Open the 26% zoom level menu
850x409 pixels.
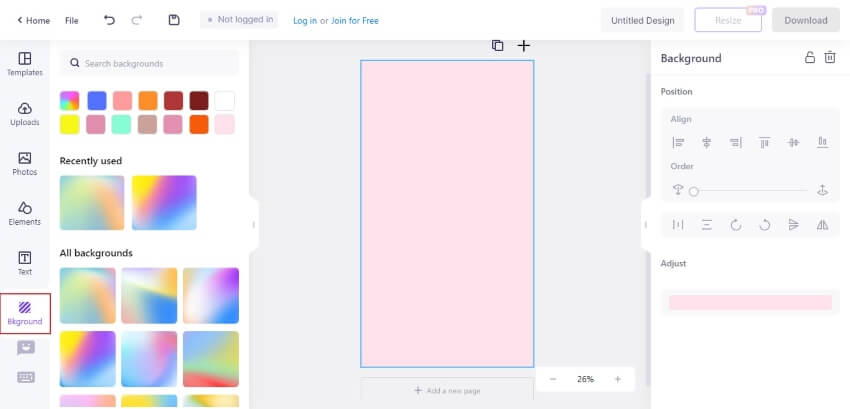coord(585,379)
